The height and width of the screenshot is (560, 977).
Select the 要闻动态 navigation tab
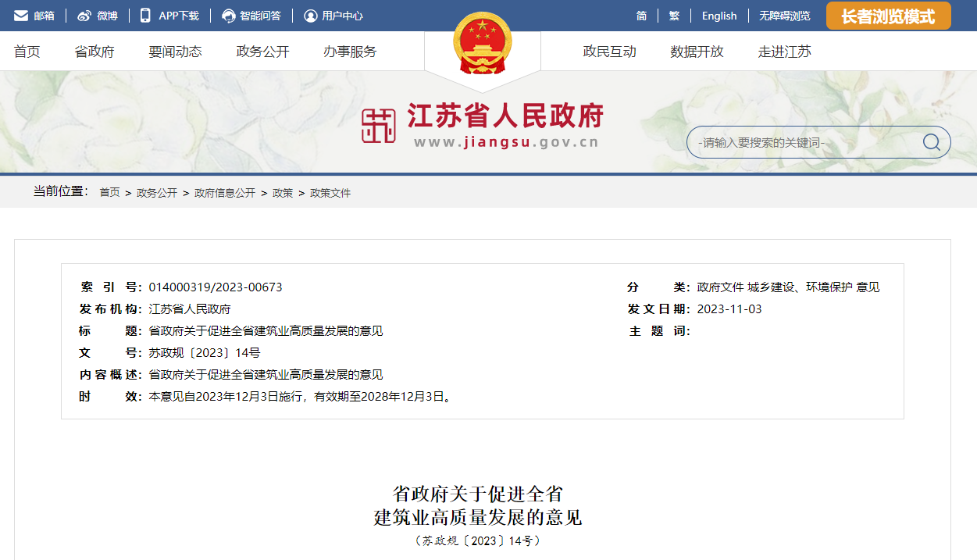point(174,52)
